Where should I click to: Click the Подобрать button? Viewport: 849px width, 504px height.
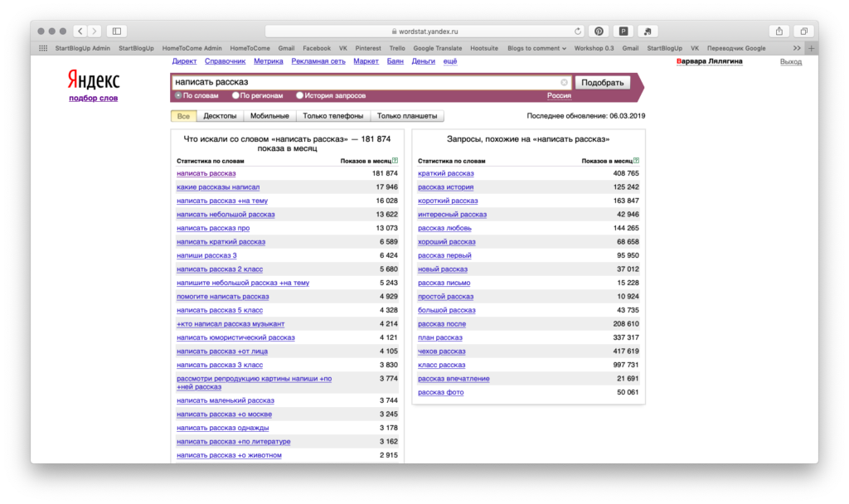coord(603,82)
